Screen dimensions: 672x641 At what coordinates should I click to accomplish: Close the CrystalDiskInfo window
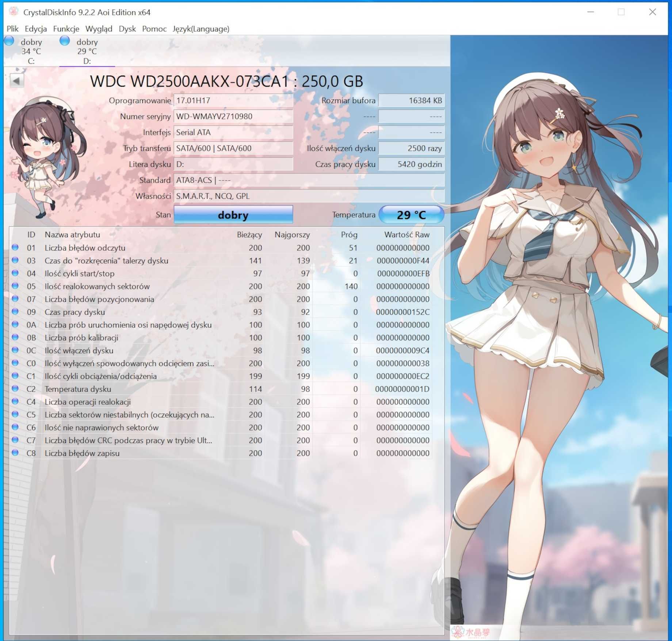(x=653, y=12)
